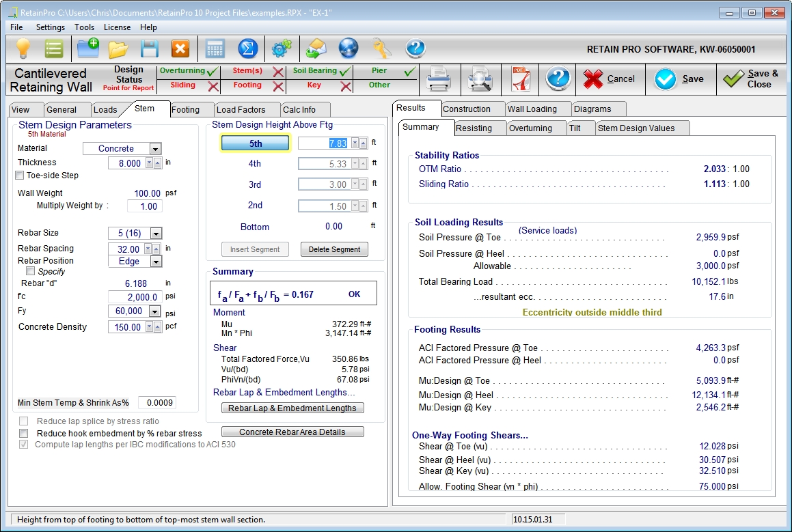Open Rebar Lap & Embedment Lengths button

coord(292,408)
